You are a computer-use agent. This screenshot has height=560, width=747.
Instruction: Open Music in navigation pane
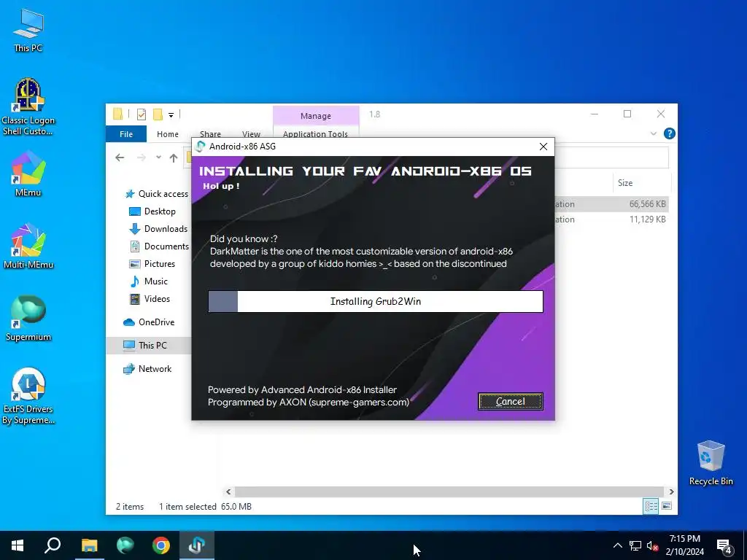[x=149, y=281]
